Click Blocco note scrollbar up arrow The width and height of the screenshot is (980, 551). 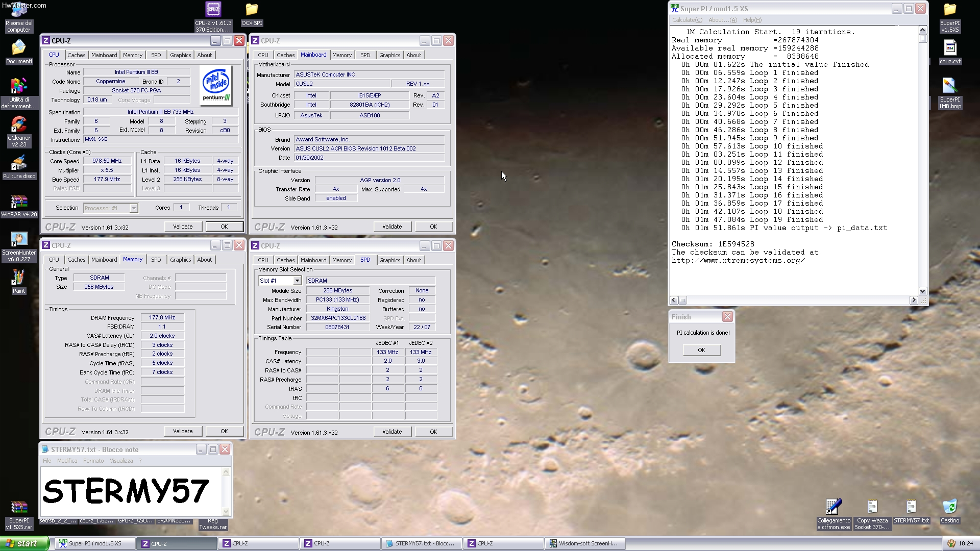tap(226, 471)
